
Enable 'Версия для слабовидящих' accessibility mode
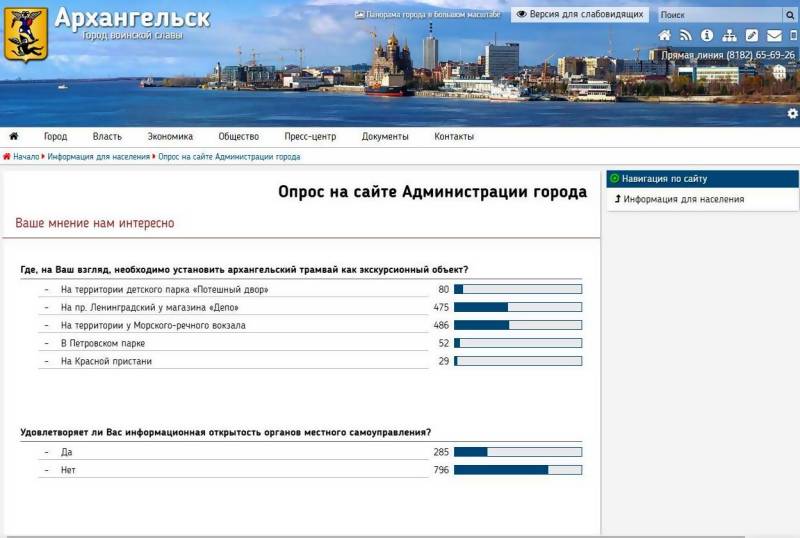click(580, 15)
